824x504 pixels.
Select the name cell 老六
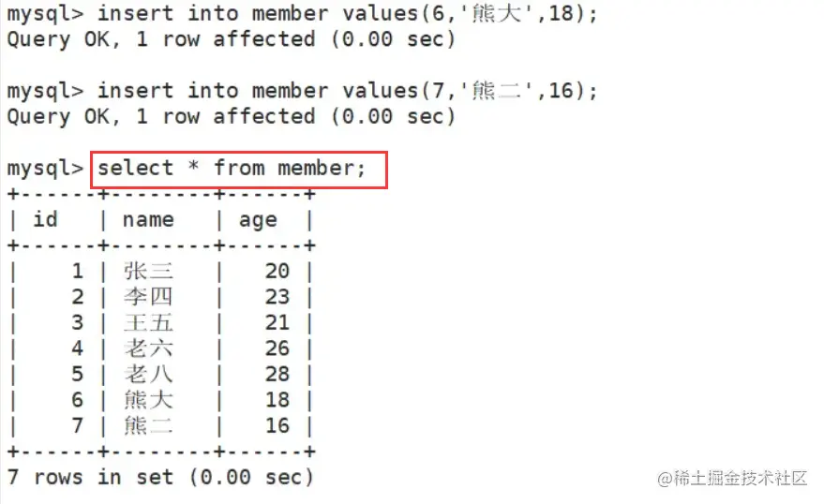(x=148, y=348)
